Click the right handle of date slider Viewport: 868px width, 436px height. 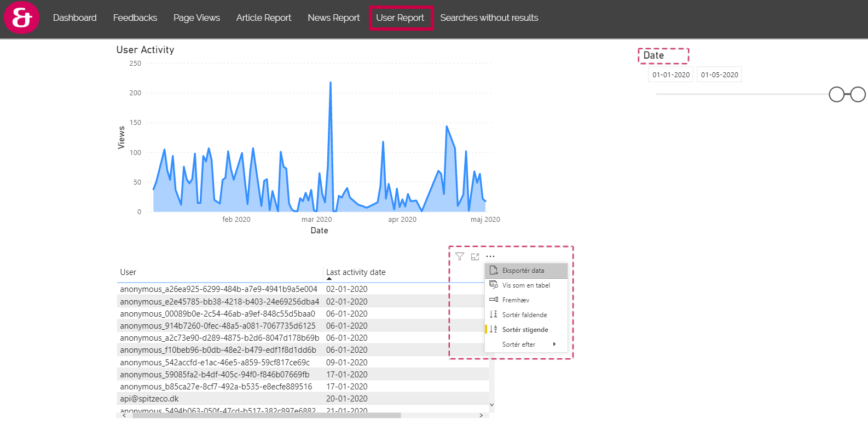click(858, 95)
